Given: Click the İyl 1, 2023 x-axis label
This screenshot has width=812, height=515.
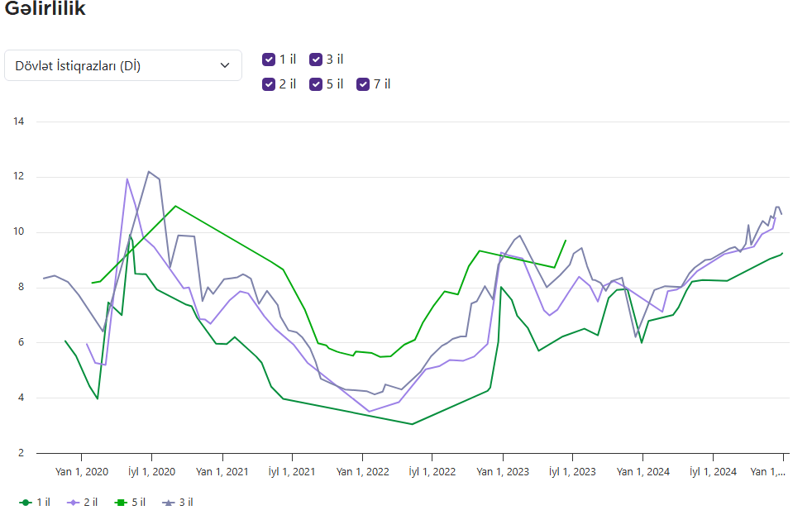Looking at the screenshot, I should point(572,472).
